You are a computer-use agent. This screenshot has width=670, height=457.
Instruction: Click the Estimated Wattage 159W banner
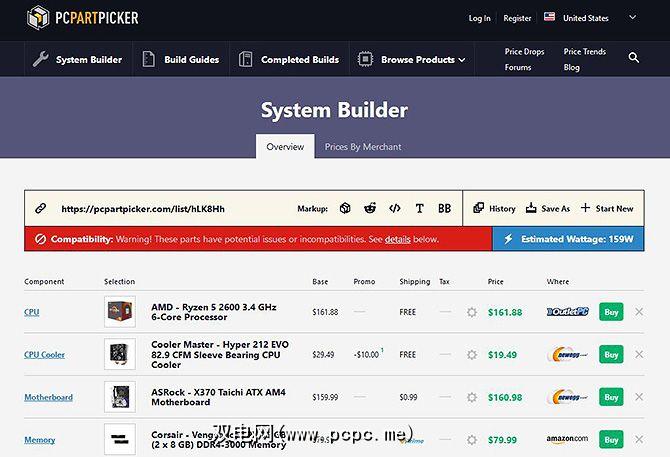[x=568, y=239]
